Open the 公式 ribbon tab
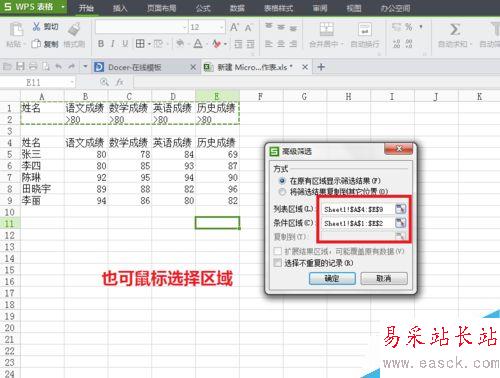Image resolution: width=500 pixels, height=378 pixels. pos(203,8)
